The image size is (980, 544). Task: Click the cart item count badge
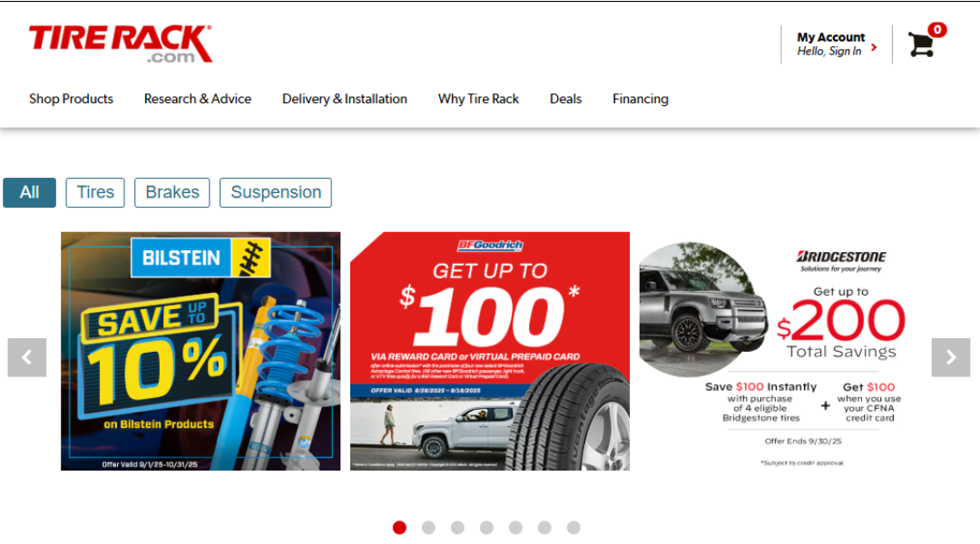point(936,29)
